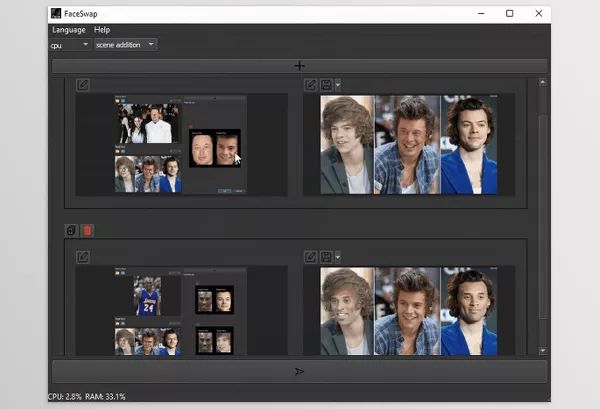Screen dimensions: 600x409
Task: Click the plus icon to add a scene
Action: point(299,66)
